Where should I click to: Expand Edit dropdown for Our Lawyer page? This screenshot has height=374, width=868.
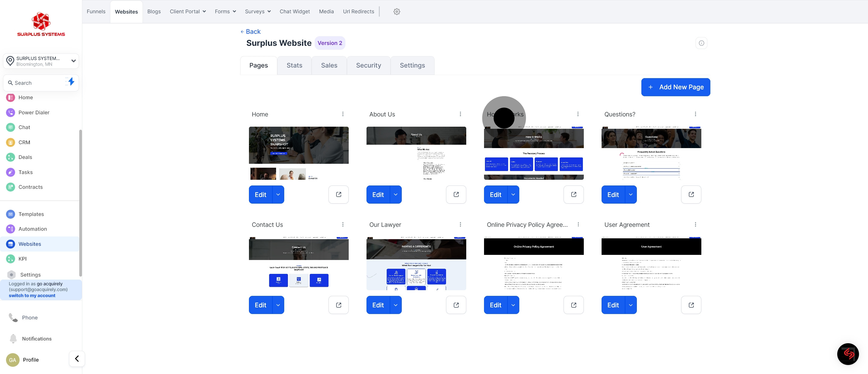pyautogui.click(x=395, y=305)
